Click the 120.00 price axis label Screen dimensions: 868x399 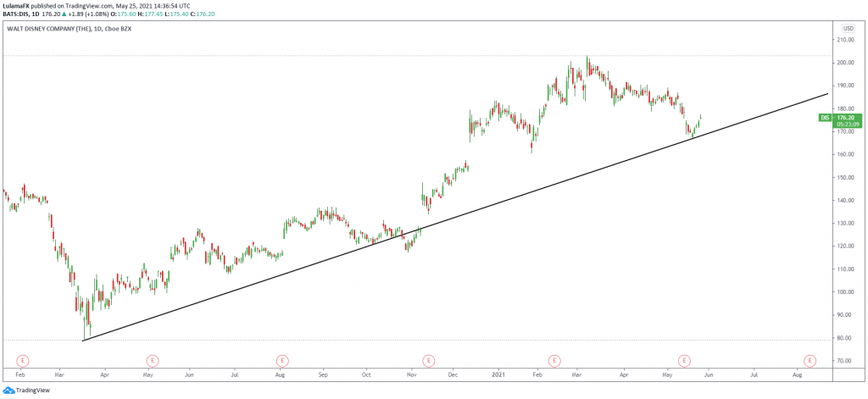pyautogui.click(x=844, y=247)
